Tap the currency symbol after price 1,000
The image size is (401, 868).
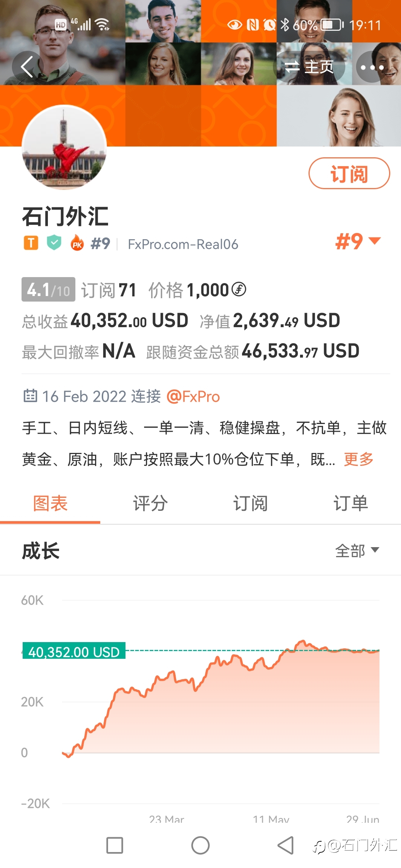[x=239, y=289]
